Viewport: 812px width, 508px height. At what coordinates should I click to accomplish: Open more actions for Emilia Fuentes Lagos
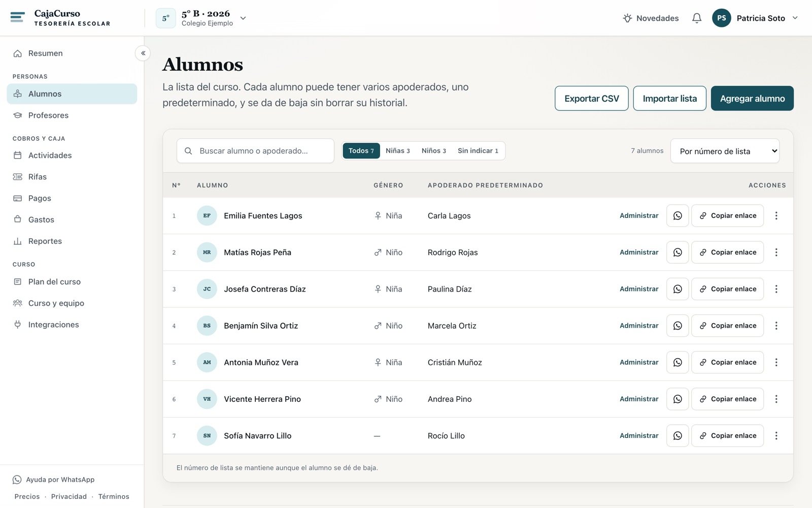point(776,216)
